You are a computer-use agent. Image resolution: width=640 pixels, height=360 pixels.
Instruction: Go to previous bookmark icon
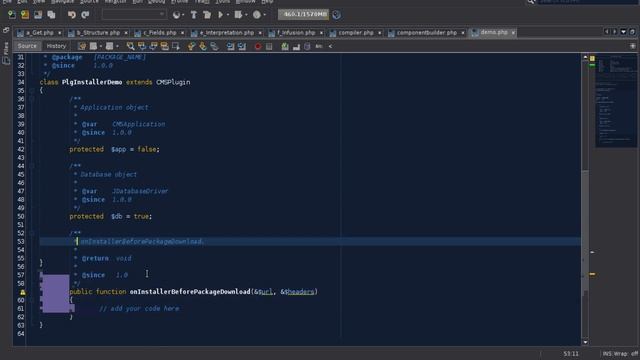coord(191,46)
